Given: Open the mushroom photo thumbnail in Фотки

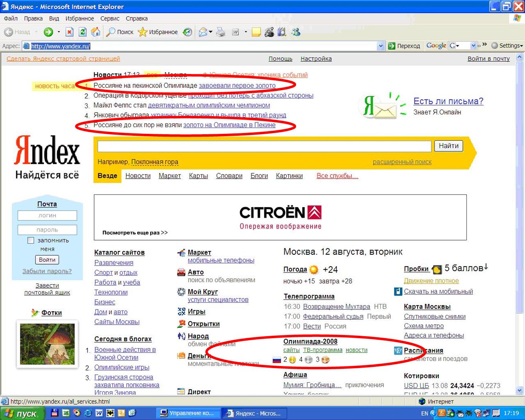Looking at the screenshot, I should (47, 344).
